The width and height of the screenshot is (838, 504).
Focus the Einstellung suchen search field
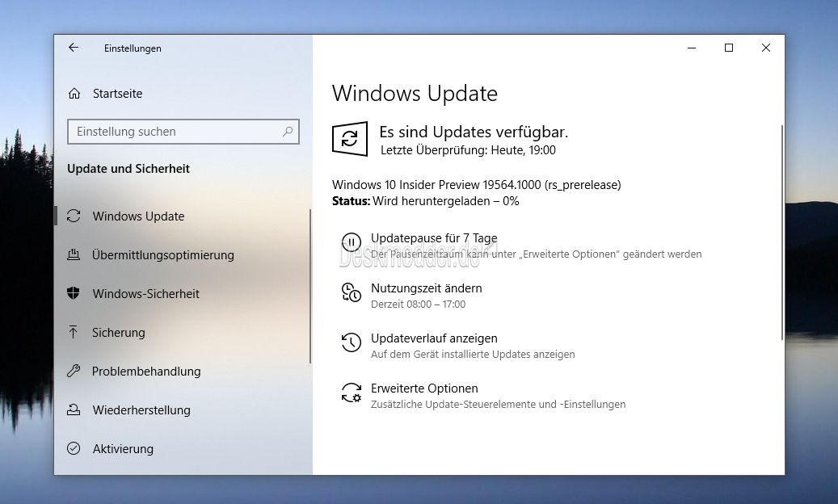tap(183, 132)
